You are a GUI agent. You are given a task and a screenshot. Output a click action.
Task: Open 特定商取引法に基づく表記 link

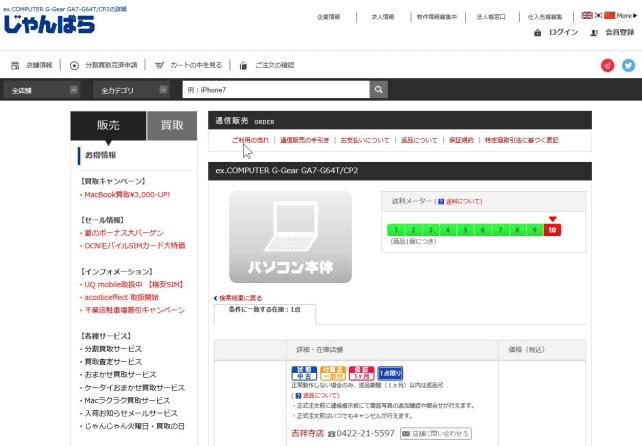click(522, 140)
